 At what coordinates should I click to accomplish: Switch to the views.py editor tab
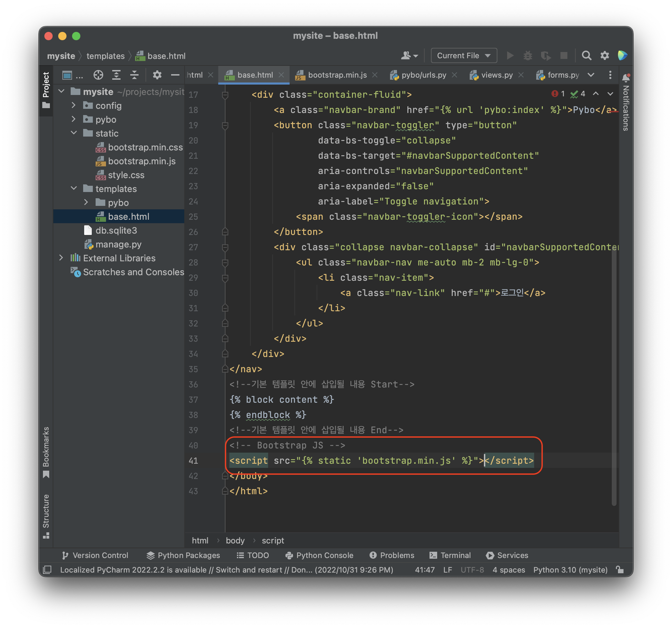(496, 75)
